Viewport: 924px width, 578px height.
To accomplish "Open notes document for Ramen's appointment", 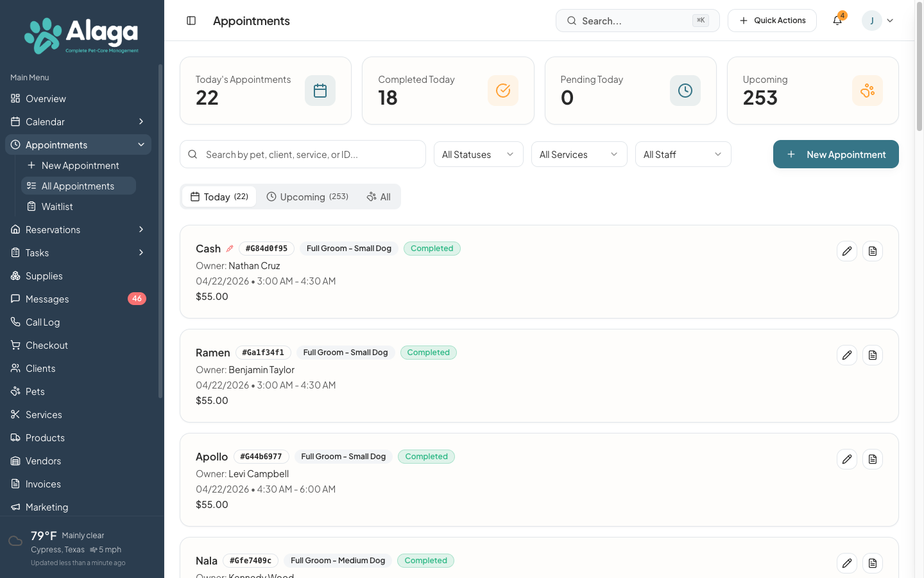I will [x=873, y=355].
